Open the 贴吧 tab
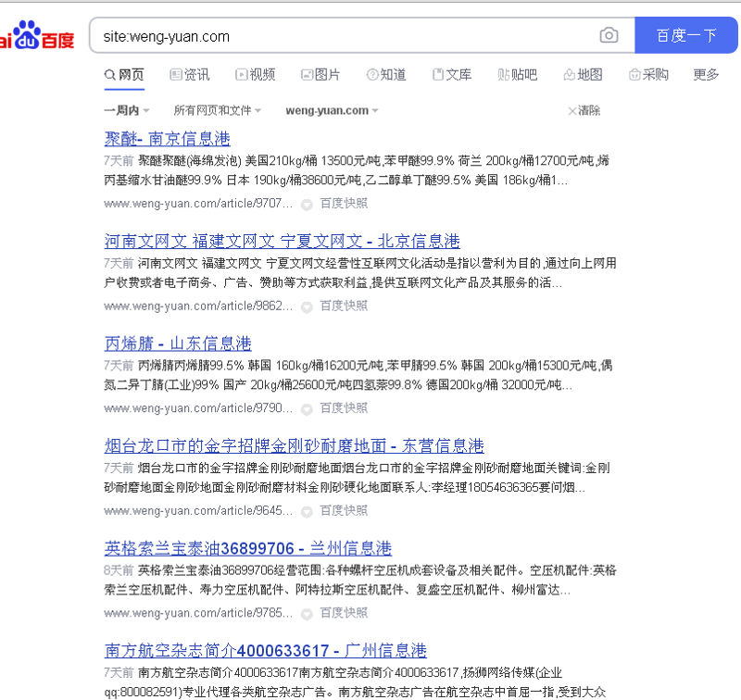 tap(518, 75)
